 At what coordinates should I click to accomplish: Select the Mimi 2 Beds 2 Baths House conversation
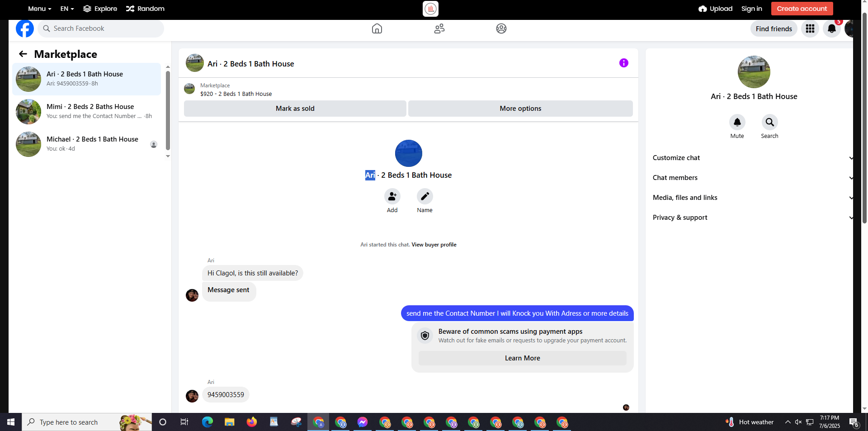86,112
